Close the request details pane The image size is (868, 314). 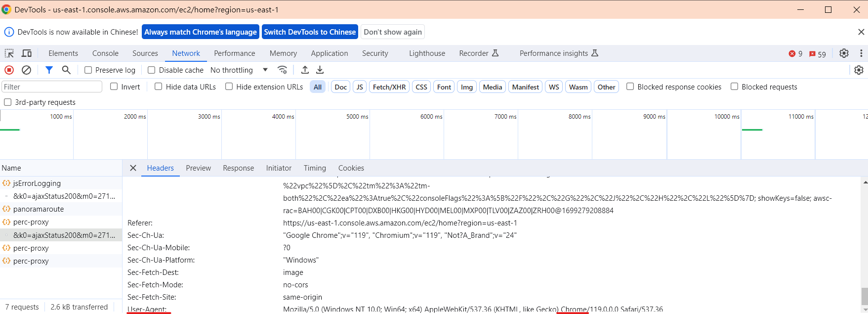coord(133,168)
